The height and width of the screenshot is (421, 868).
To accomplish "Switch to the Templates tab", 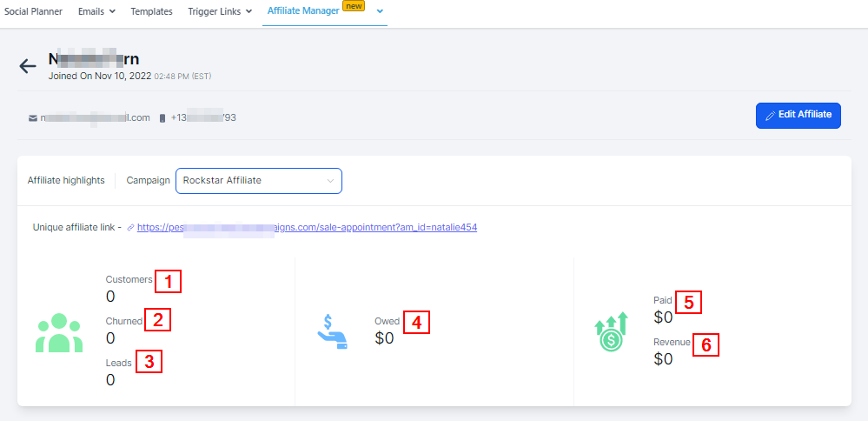I will 151,11.
